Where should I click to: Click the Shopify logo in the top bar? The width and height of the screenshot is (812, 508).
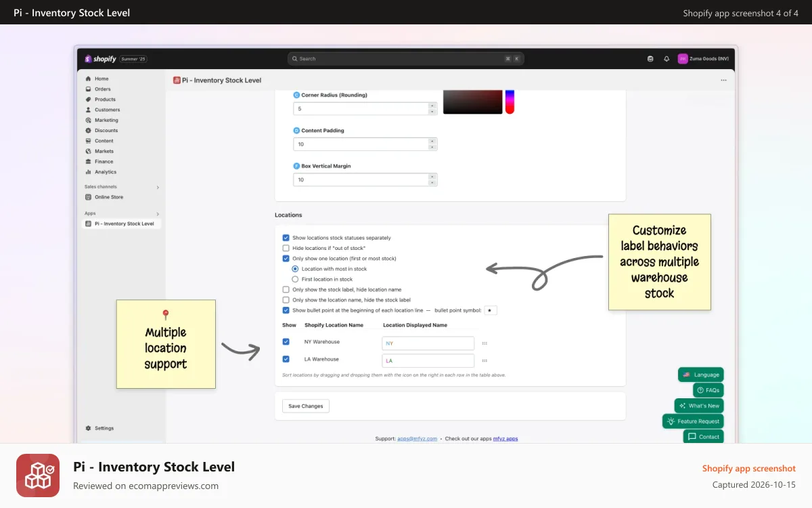coord(100,59)
